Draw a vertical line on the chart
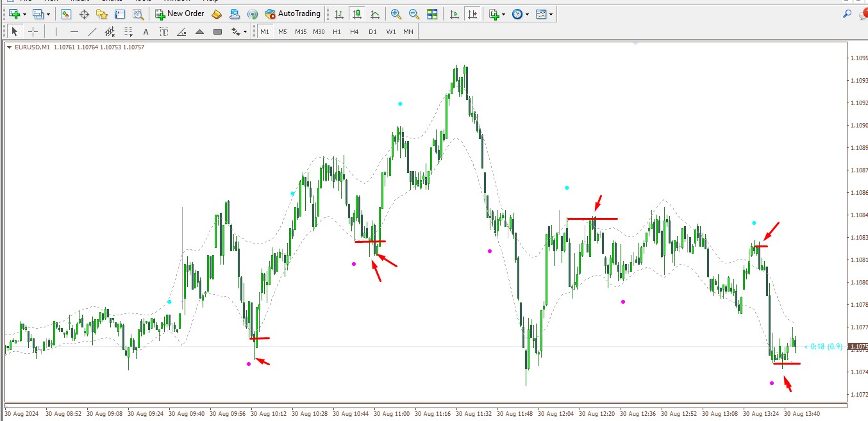Viewport: 868px width, 421px height. point(56,31)
